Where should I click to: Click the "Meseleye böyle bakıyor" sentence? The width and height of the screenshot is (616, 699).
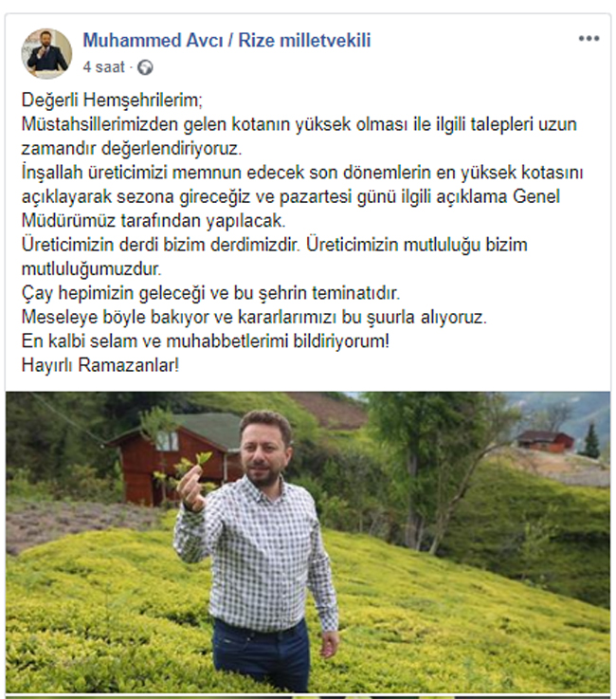point(254,317)
